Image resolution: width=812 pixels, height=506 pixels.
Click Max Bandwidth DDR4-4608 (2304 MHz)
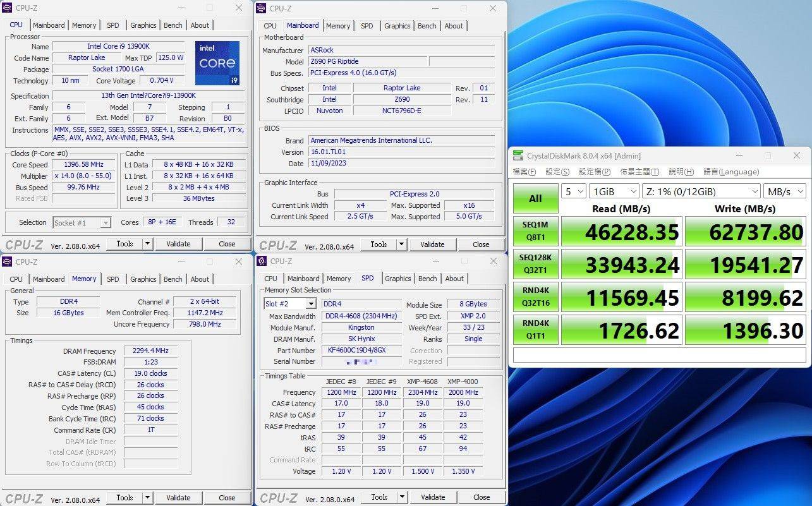point(361,316)
